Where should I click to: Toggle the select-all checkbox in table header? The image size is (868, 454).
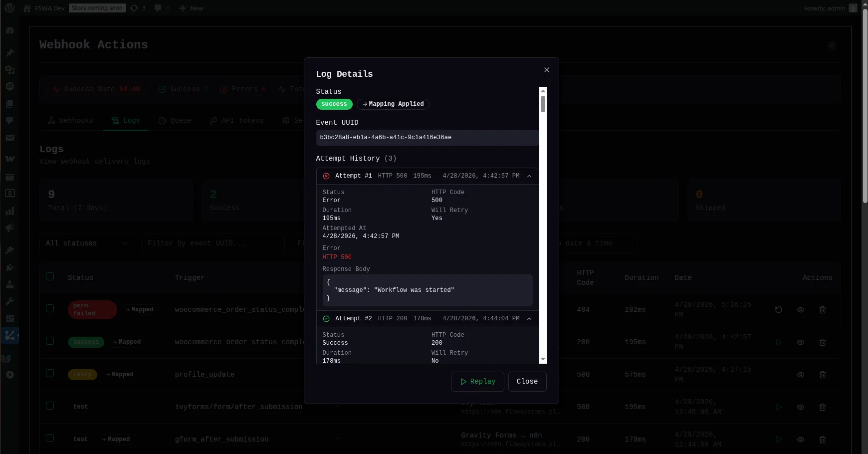click(x=50, y=276)
